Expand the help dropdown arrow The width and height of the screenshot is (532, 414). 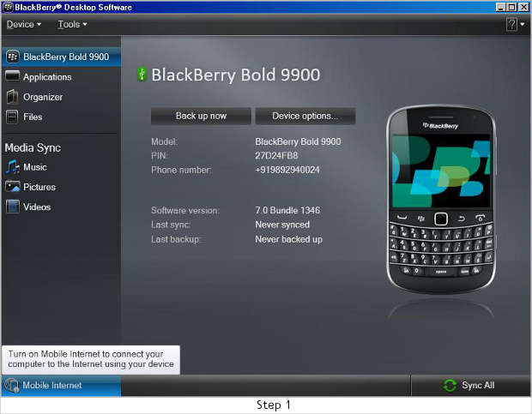(x=523, y=24)
